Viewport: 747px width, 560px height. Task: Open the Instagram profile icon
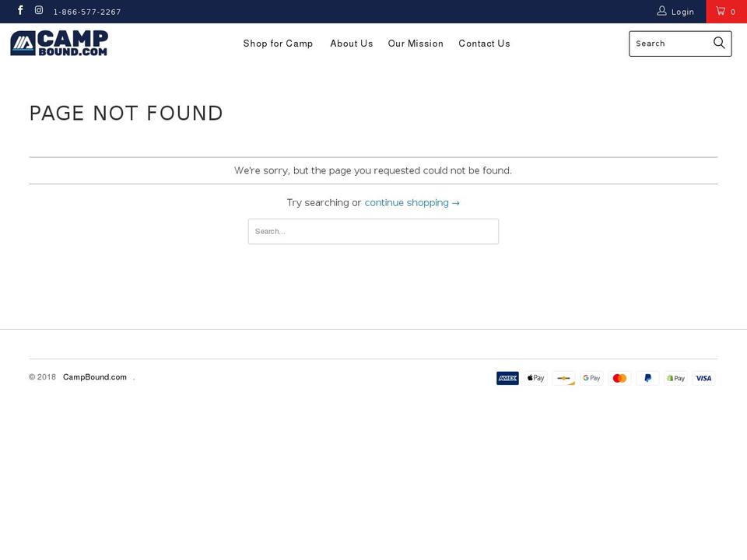coord(39,10)
